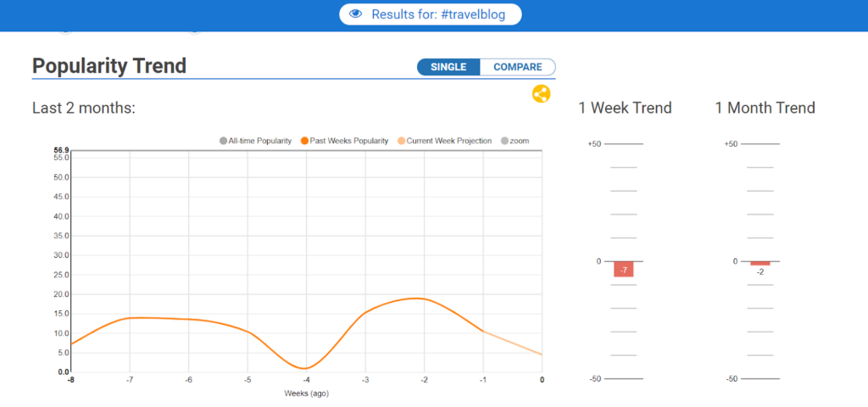Click the light orange projection line segment
Screen dimensions: 868x407
(513, 343)
